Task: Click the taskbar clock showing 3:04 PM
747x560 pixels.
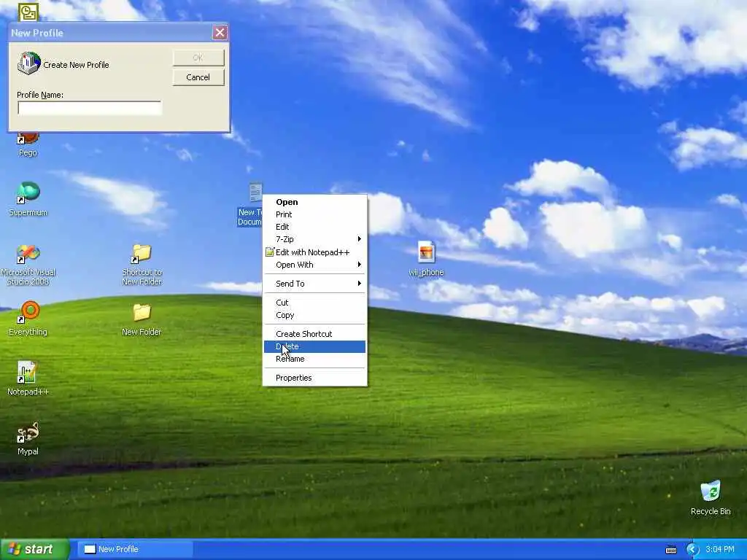Action: (719, 549)
